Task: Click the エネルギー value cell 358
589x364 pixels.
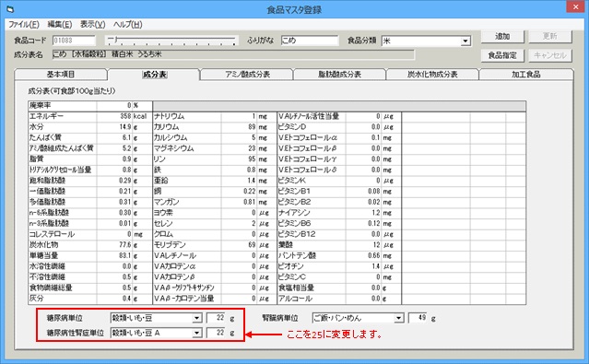Action: pos(114,116)
